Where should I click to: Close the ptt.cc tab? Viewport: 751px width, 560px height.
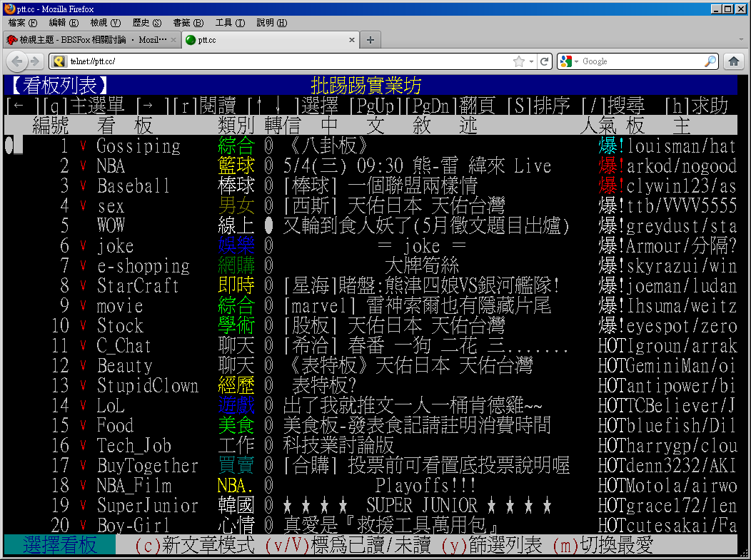pyautogui.click(x=352, y=40)
